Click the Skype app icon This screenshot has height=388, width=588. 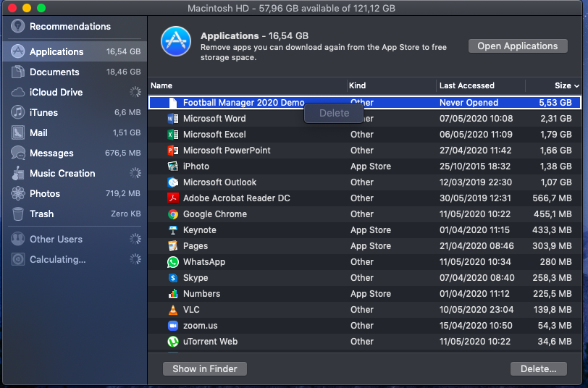coord(172,278)
